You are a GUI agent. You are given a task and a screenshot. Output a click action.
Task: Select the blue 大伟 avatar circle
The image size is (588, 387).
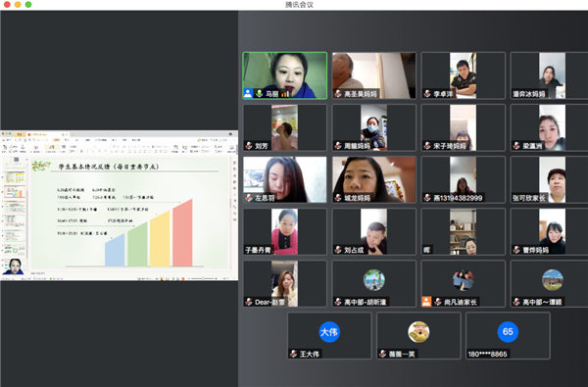pyautogui.click(x=329, y=332)
